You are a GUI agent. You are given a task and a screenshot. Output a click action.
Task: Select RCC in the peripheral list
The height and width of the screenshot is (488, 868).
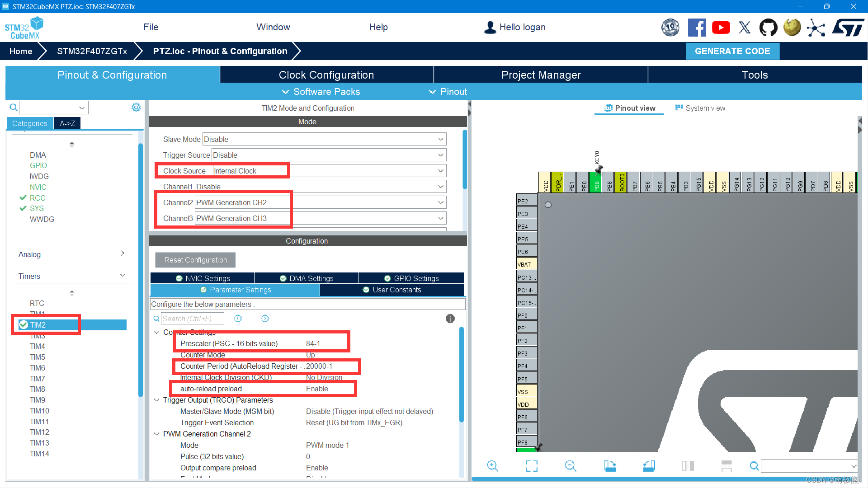pyautogui.click(x=38, y=198)
